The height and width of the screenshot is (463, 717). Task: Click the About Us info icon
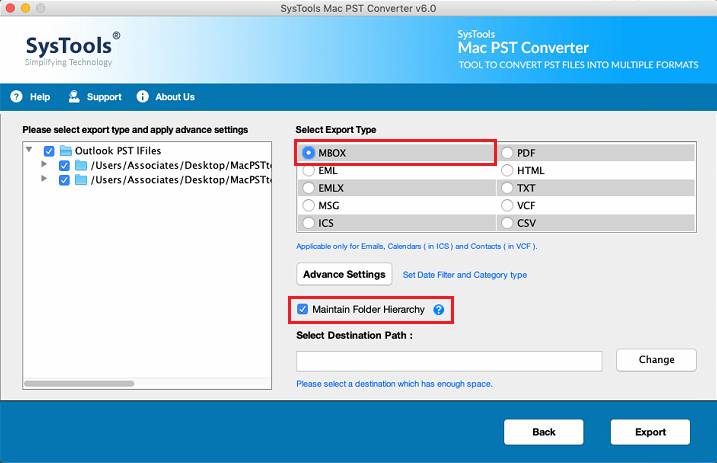[143, 96]
